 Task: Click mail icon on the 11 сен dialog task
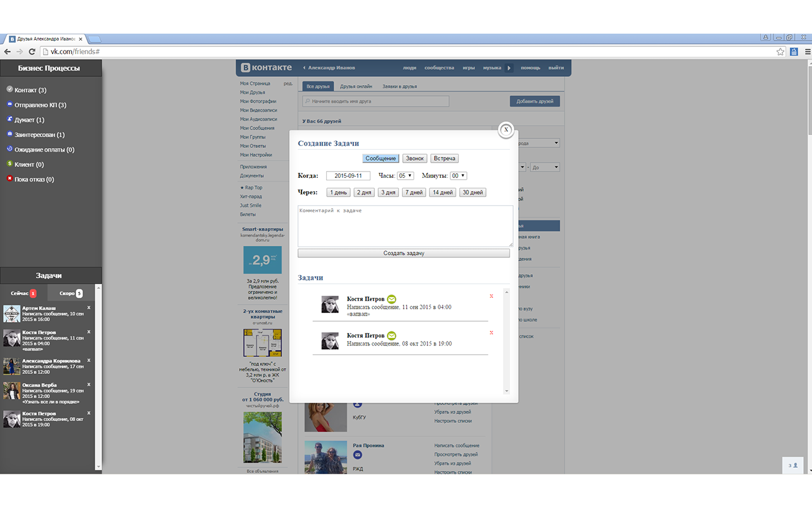coord(391,299)
